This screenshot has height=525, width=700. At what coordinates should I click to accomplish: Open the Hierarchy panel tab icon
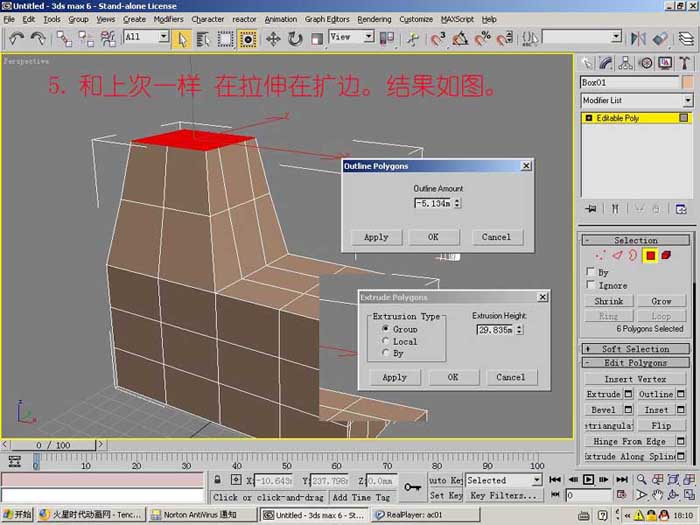625,63
